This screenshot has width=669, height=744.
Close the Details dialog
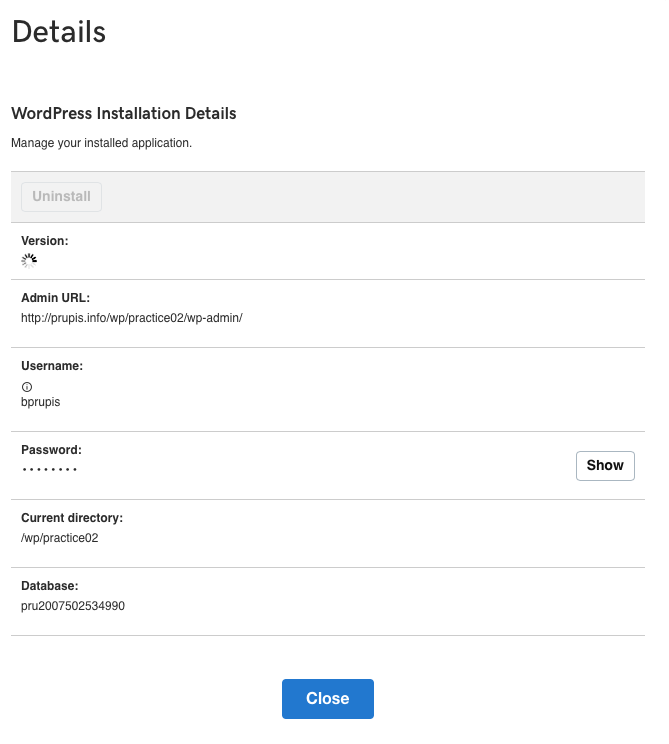coord(327,699)
